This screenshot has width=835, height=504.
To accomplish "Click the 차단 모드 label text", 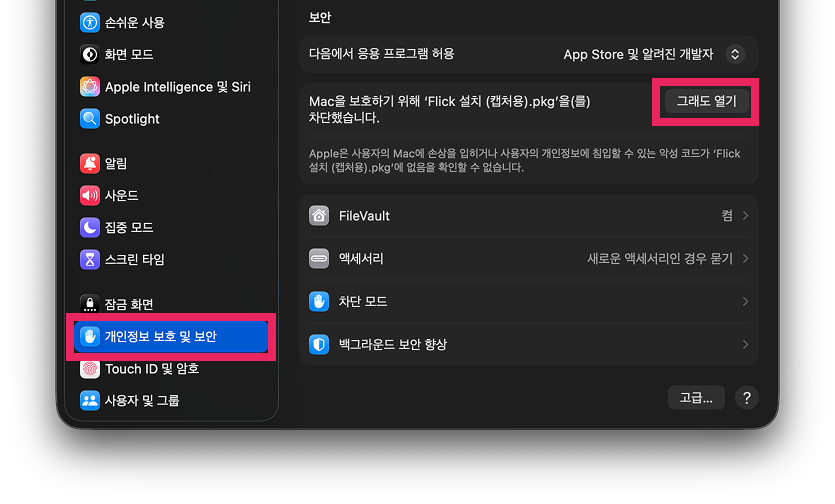I will (363, 302).
